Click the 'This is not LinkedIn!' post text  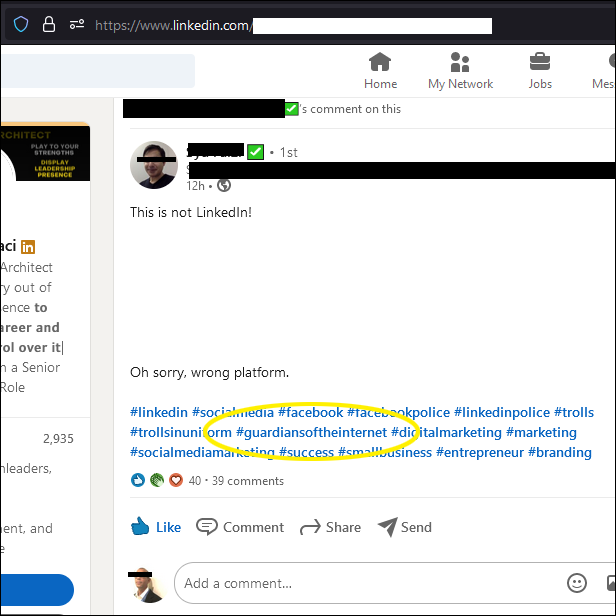pyautogui.click(x=191, y=212)
